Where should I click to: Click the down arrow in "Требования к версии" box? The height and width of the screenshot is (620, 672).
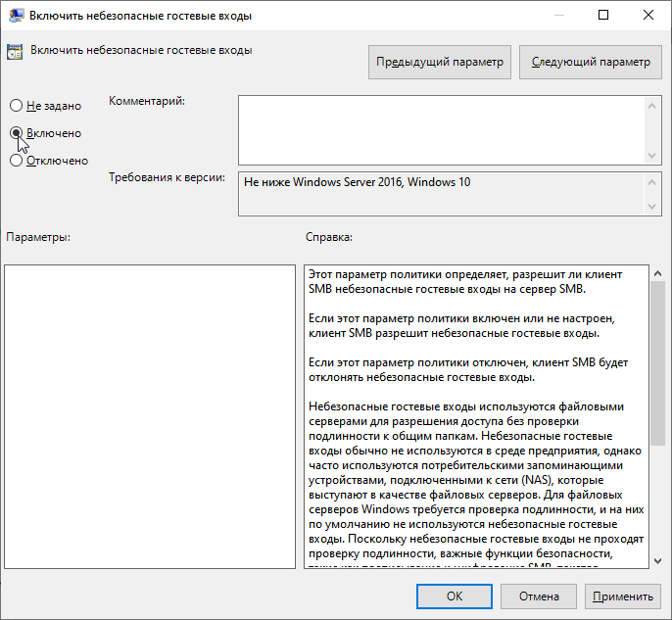652,206
